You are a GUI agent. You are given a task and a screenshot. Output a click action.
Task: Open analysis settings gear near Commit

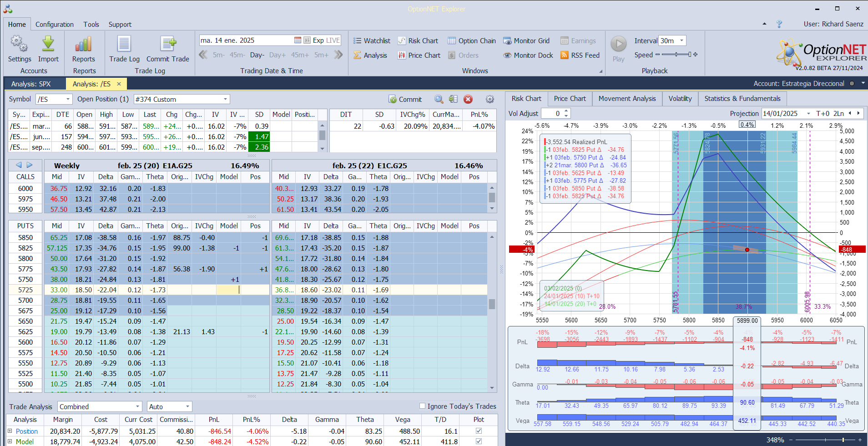pyautogui.click(x=490, y=99)
